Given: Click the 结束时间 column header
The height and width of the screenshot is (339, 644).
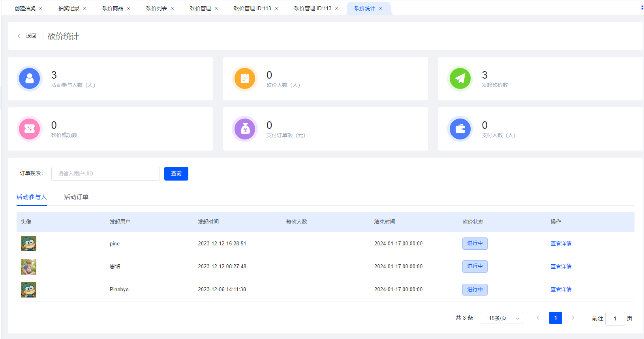Looking at the screenshot, I should 385,222.
